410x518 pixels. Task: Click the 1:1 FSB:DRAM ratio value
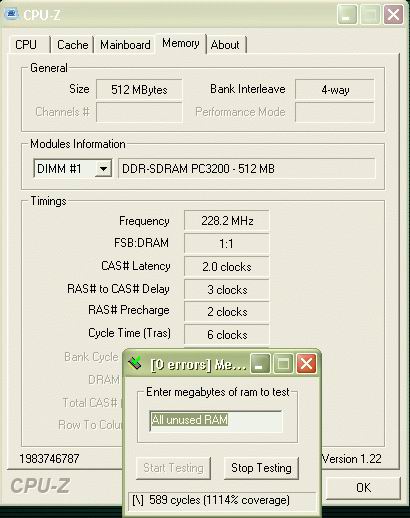click(x=227, y=243)
